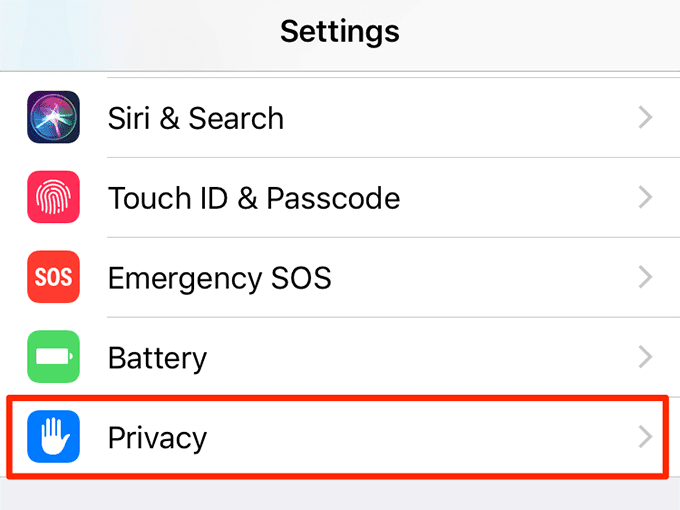This screenshot has height=510, width=680.
Task: Open the Privacy text label
Action: click(157, 437)
